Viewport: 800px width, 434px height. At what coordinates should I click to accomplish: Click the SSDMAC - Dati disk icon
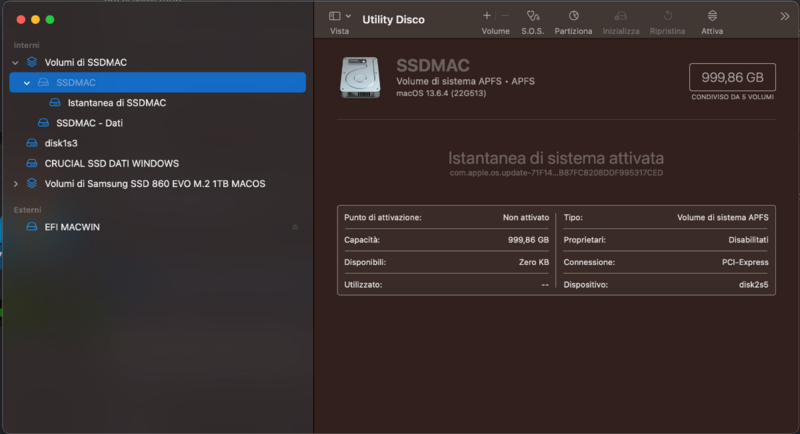click(x=43, y=123)
